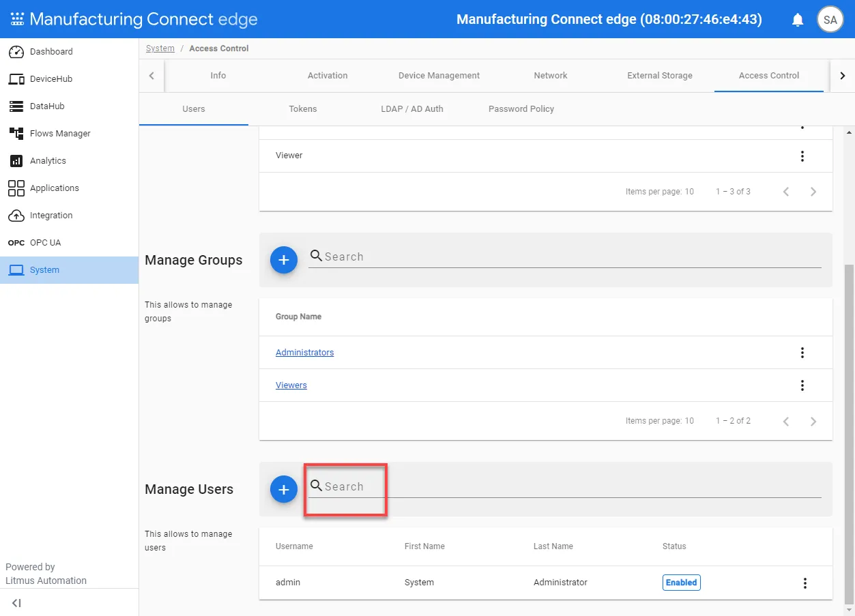Screen dimensions: 855x616
Task: Go to System in the breadcrumb
Action: (160, 48)
